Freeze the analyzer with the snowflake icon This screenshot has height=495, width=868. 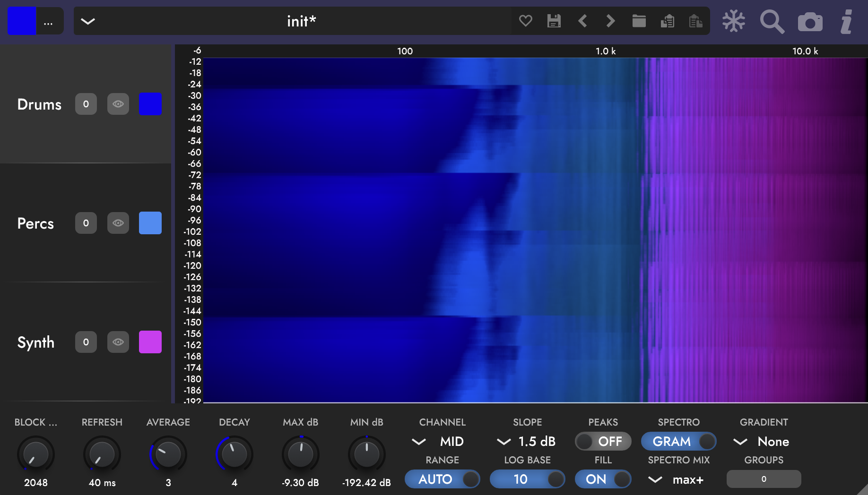733,21
